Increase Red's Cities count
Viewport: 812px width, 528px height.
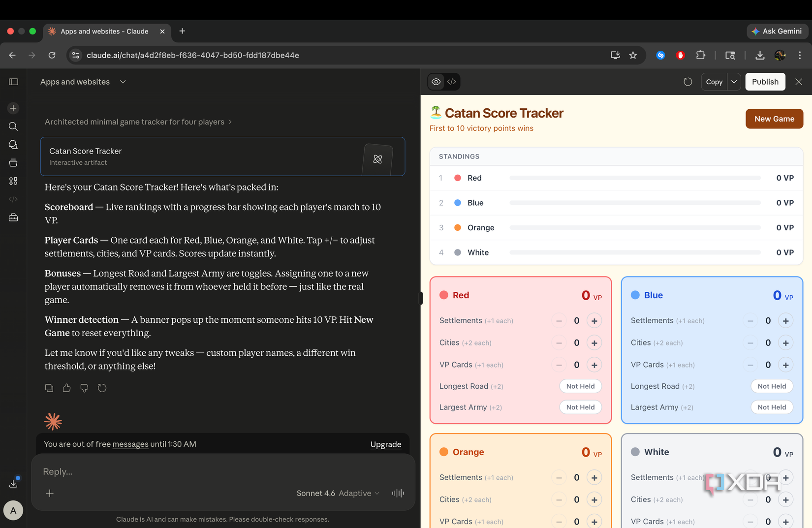tap(594, 343)
